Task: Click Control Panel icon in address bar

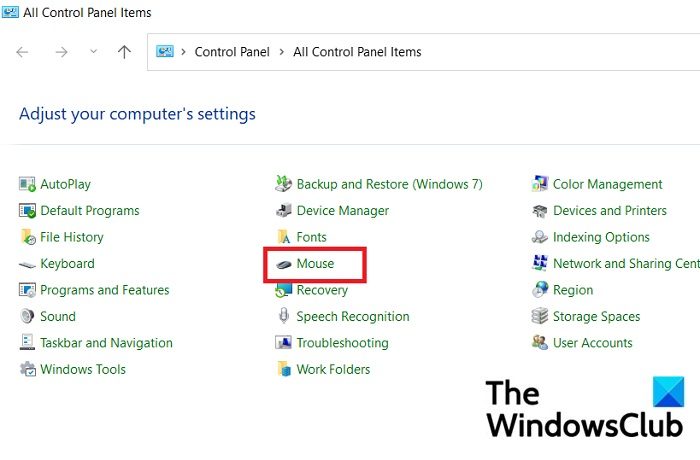Action: [164, 52]
